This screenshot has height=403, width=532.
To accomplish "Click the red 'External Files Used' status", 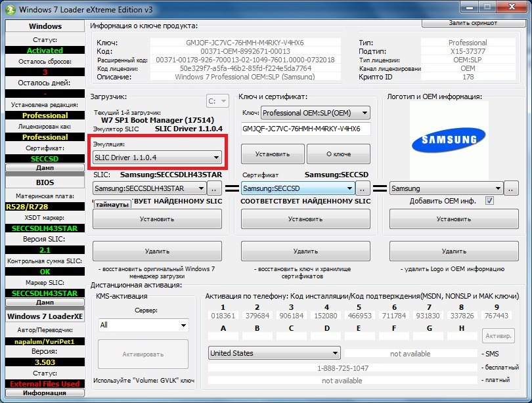I will [45, 384].
